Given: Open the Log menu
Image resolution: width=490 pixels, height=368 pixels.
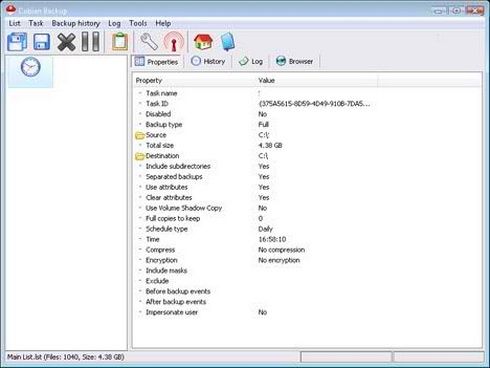Looking at the screenshot, I should 114,23.
